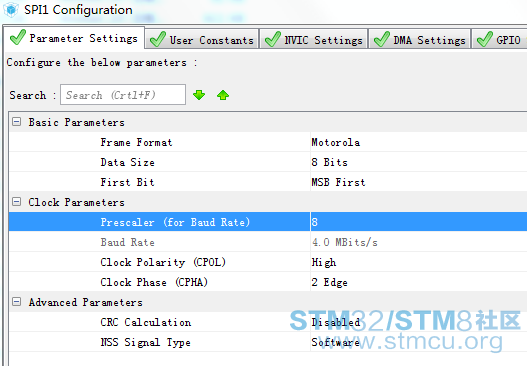Collapse the Clock Parameters section
The height and width of the screenshot is (366, 527).
tap(16, 202)
